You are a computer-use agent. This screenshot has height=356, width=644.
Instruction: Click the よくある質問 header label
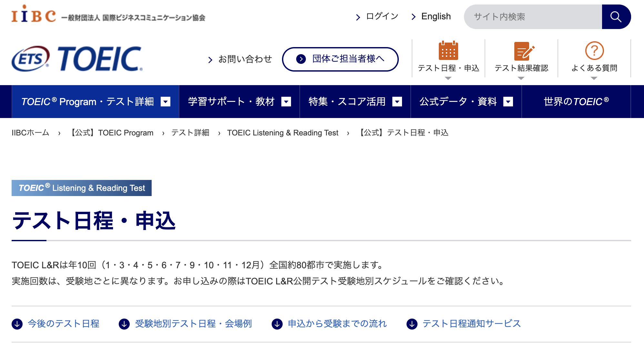point(594,68)
